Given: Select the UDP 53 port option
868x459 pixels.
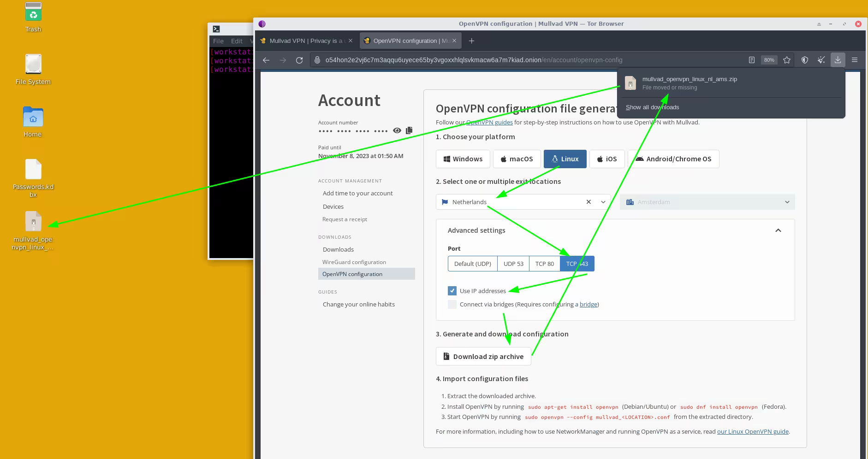Looking at the screenshot, I should coord(513,264).
